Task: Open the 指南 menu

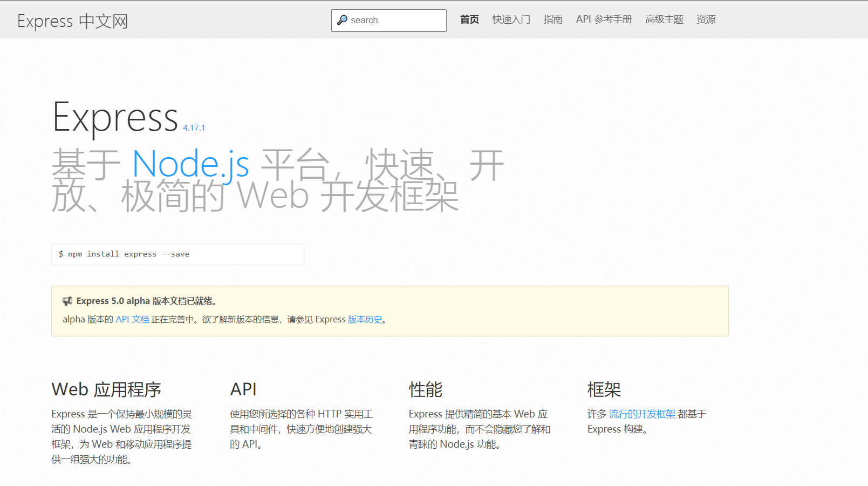Action: [553, 19]
